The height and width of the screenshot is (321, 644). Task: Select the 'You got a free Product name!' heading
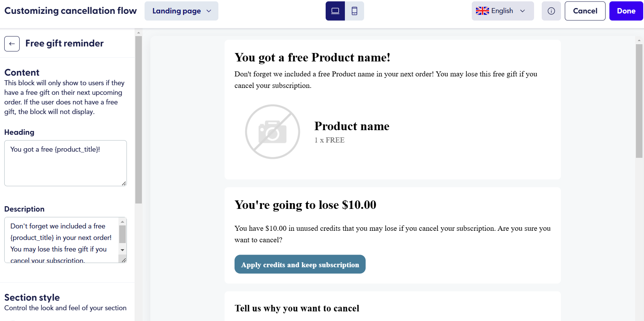(x=313, y=57)
